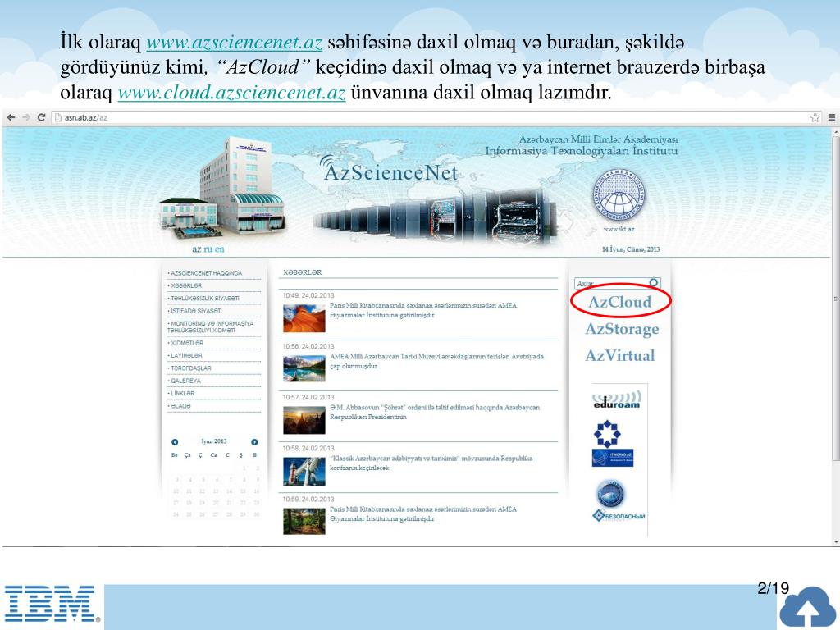Open TƏRƏFDAŞLAR menu item
The width and height of the screenshot is (840, 630).
(190, 368)
